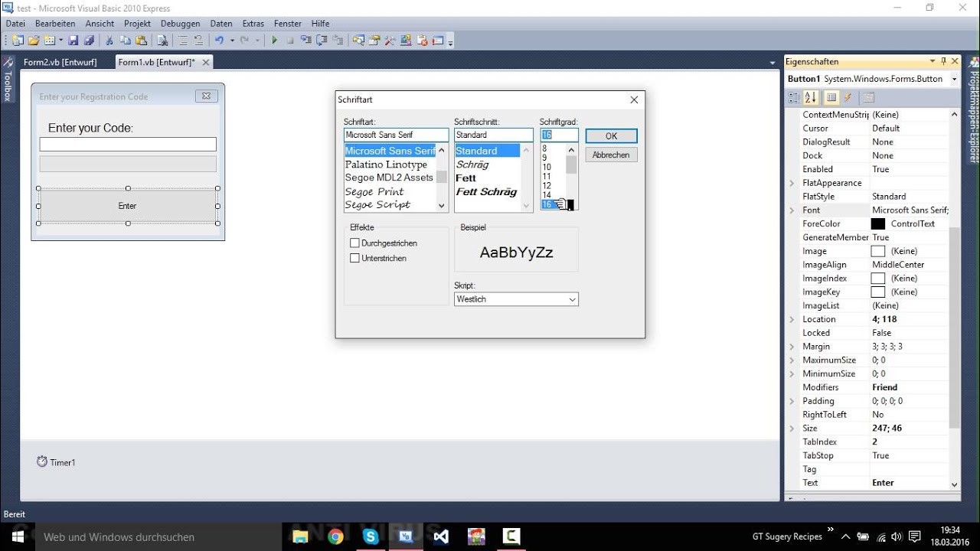The height and width of the screenshot is (551, 980).
Task: Click the green Start Debugging arrow
Action: [274, 40]
